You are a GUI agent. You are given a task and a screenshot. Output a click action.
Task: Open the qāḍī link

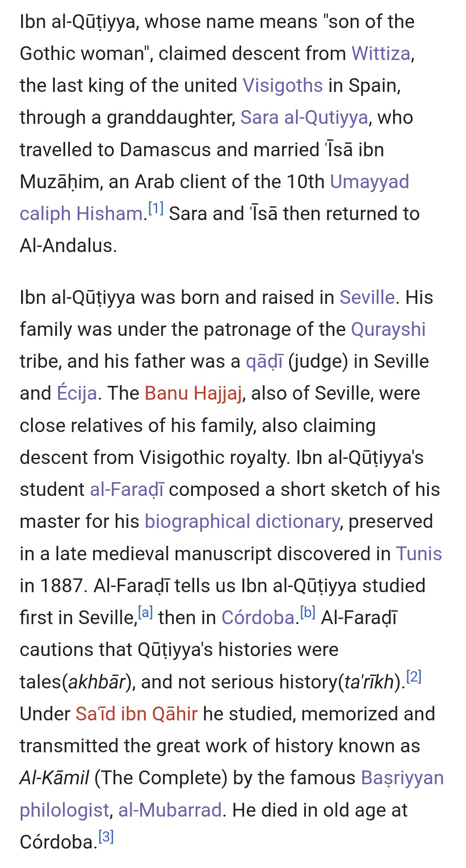click(264, 362)
